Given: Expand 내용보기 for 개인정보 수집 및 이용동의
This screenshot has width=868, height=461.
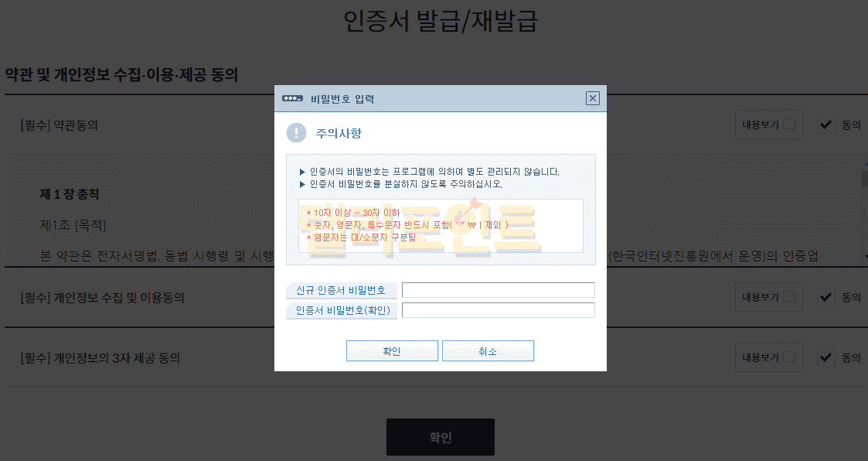Looking at the screenshot, I should [x=768, y=297].
